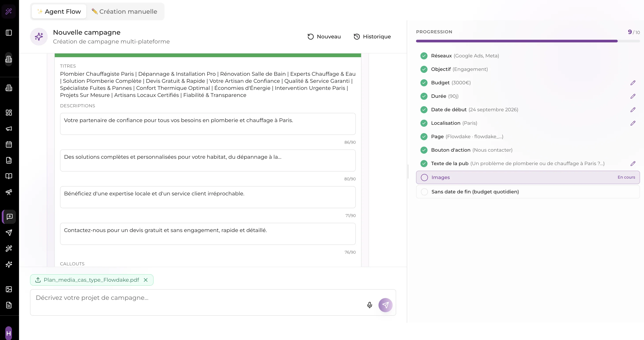644x340 pixels.
Task: Remove the Plan_media_cas_type_Flowdake.pdf attachment
Action: (146, 280)
